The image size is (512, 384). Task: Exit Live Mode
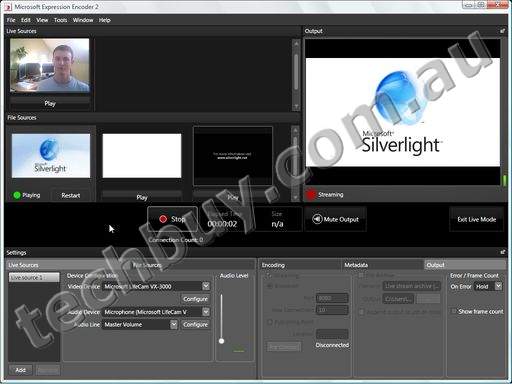(476, 219)
